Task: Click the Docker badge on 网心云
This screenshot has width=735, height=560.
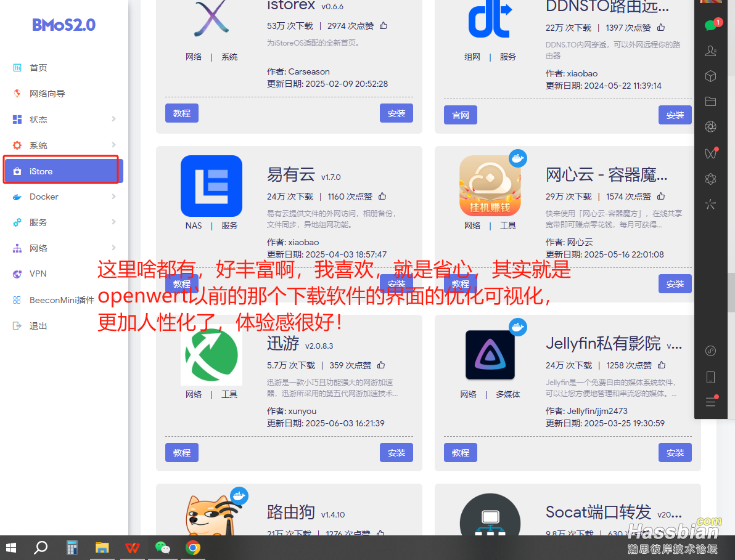Action: point(518,159)
